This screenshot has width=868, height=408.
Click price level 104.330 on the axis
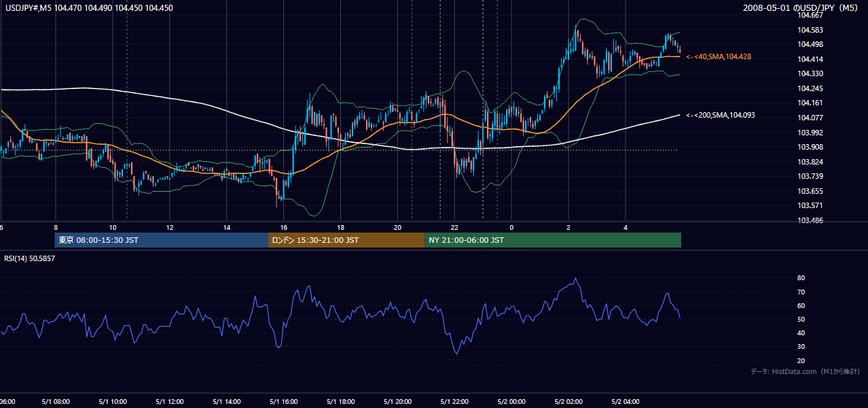point(810,73)
